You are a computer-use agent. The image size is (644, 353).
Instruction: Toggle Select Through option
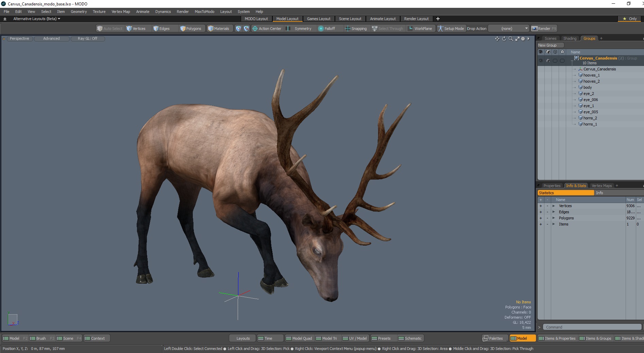tap(388, 29)
